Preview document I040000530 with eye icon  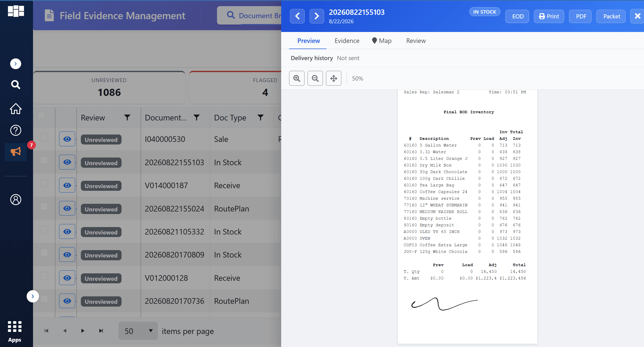point(67,139)
